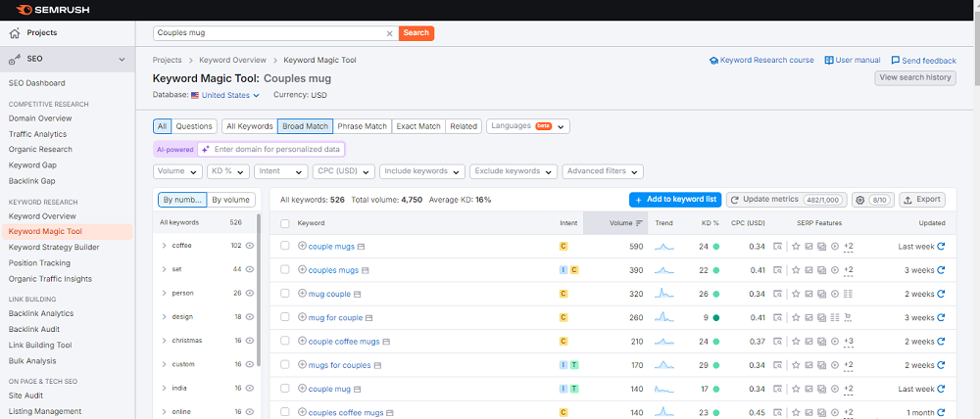
Task: Refresh metrics for couple mugs row
Action: pyautogui.click(x=941, y=246)
